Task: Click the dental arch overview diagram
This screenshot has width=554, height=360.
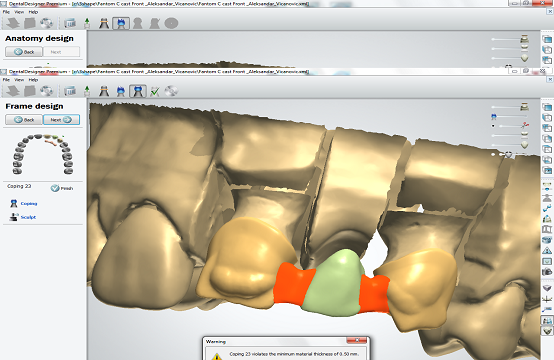Action: click(43, 154)
